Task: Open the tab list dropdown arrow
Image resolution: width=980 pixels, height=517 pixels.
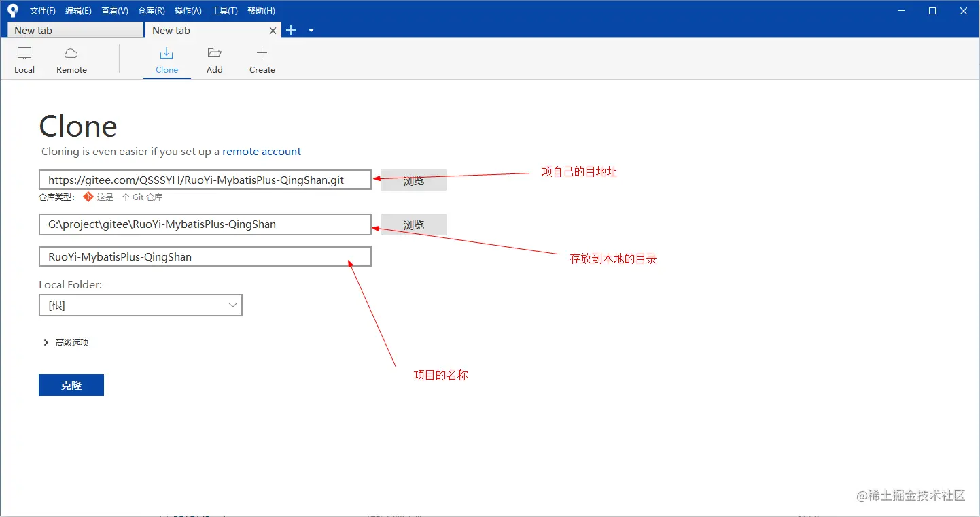Action: [x=311, y=31]
